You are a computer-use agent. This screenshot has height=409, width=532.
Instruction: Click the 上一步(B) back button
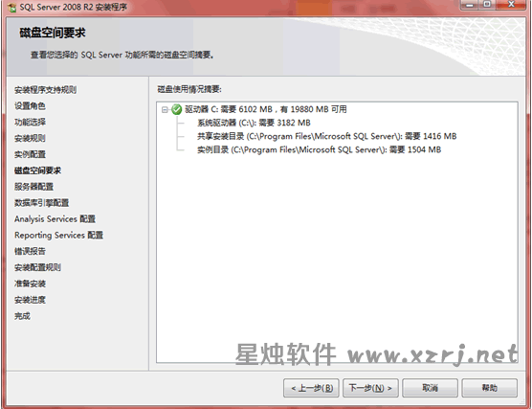(311, 388)
